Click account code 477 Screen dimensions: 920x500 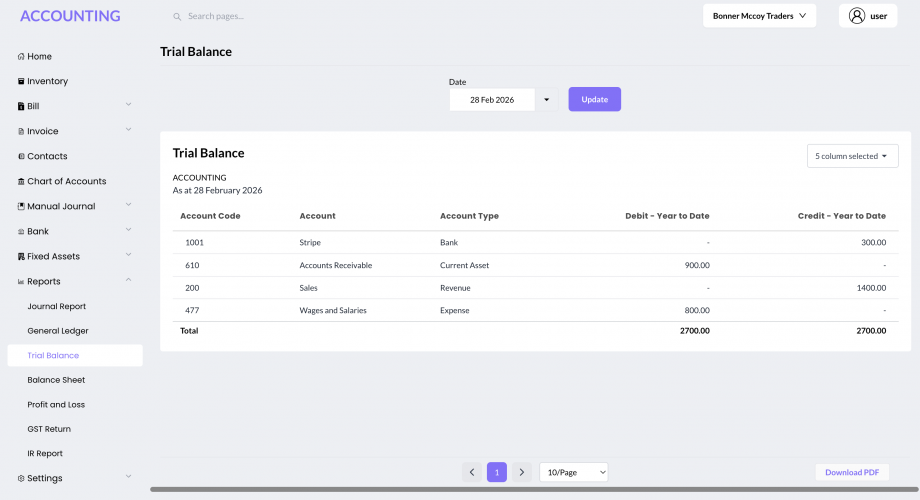[x=192, y=310]
